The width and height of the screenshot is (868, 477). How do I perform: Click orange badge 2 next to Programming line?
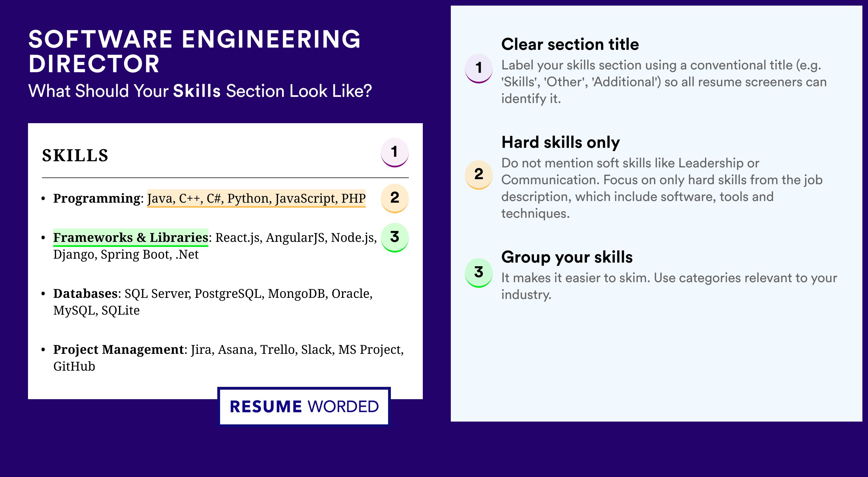coord(395,198)
